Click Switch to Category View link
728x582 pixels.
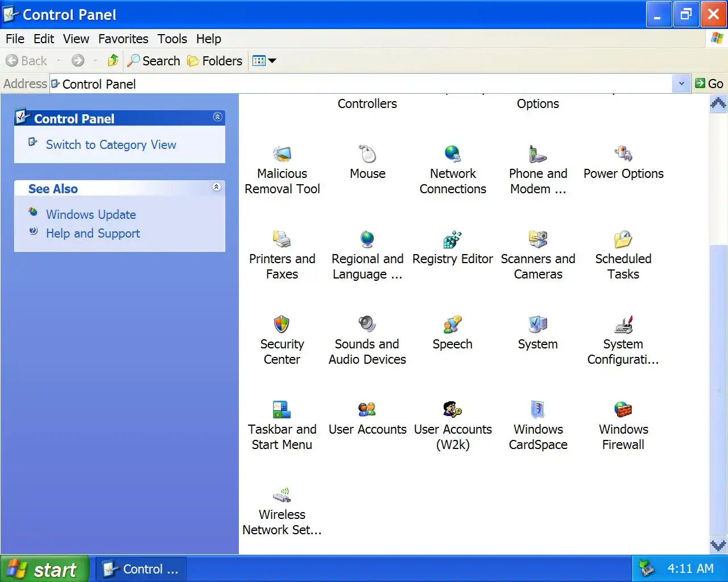[x=111, y=144]
